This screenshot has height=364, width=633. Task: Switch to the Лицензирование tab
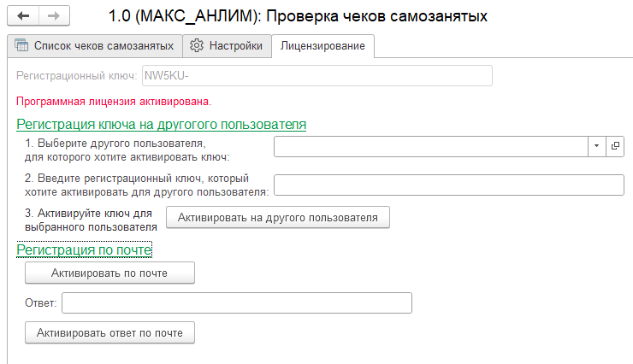(322, 45)
